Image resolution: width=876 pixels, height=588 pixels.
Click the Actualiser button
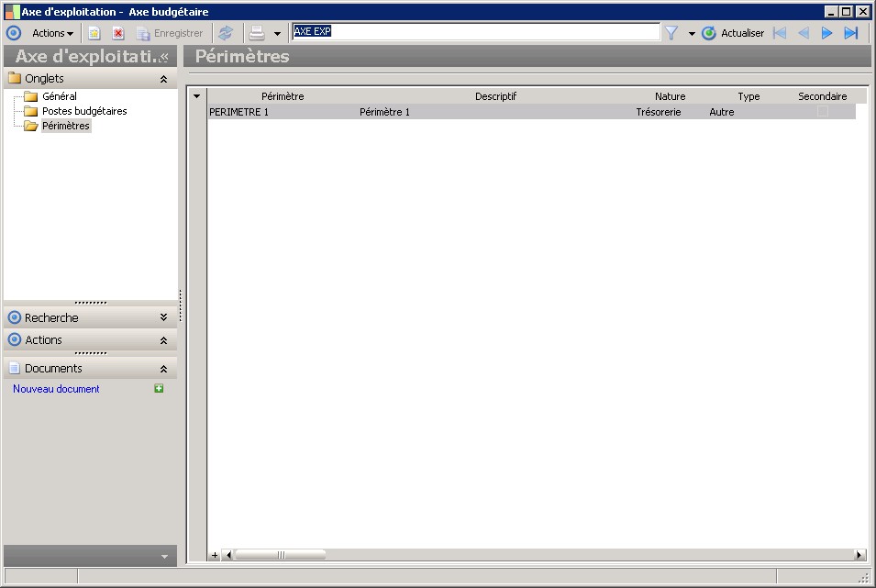[733, 33]
